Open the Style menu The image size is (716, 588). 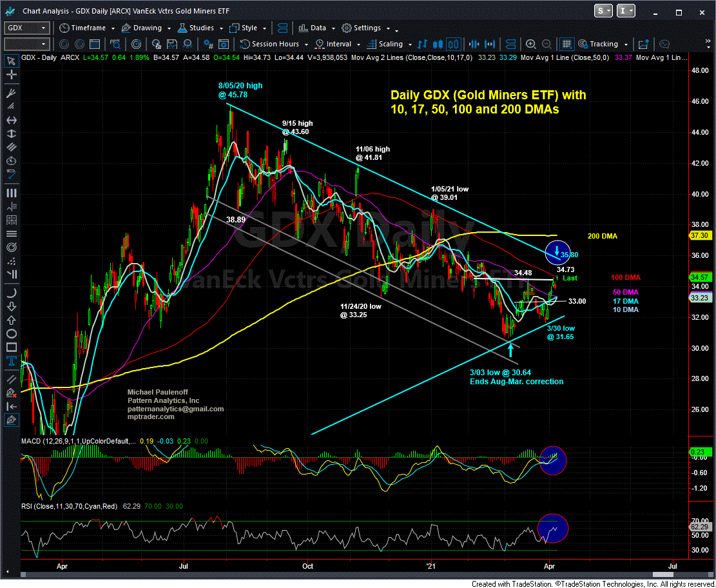pyautogui.click(x=247, y=28)
